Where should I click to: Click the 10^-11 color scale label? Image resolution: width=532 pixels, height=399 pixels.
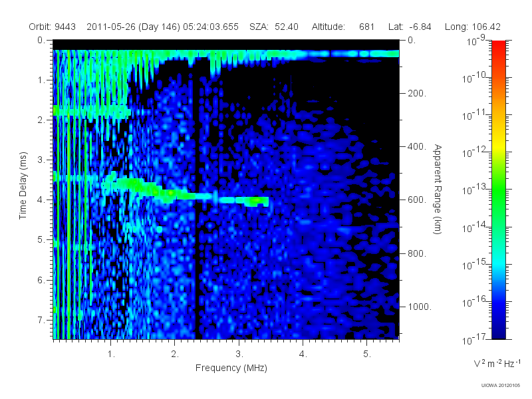coord(475,114)
